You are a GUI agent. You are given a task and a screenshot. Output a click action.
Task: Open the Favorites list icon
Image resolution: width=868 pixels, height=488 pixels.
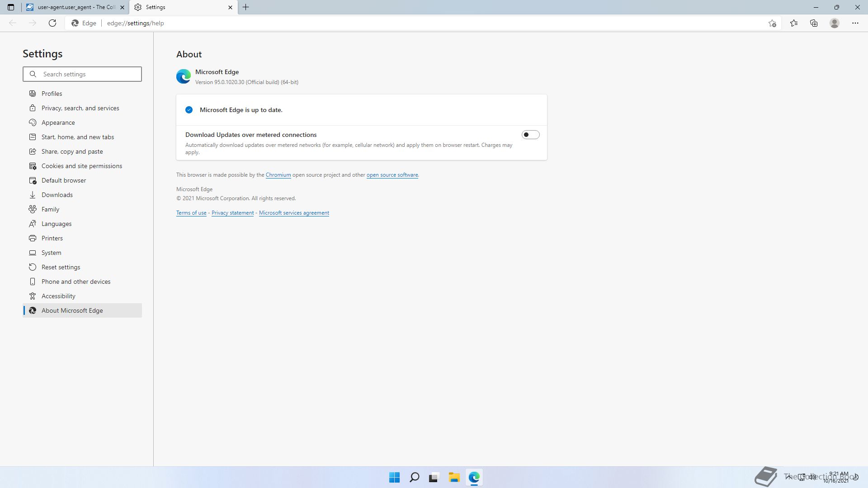pos(794,23)
